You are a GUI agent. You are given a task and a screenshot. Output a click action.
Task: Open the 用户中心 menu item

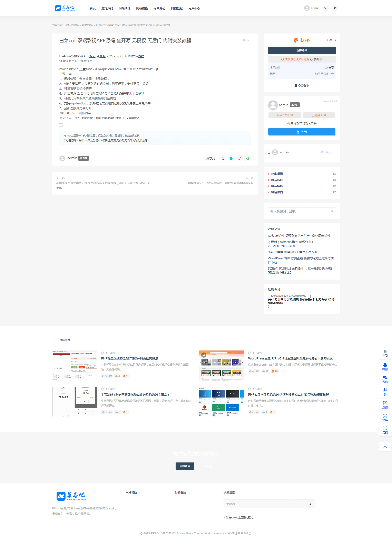(x=194, y=8)
